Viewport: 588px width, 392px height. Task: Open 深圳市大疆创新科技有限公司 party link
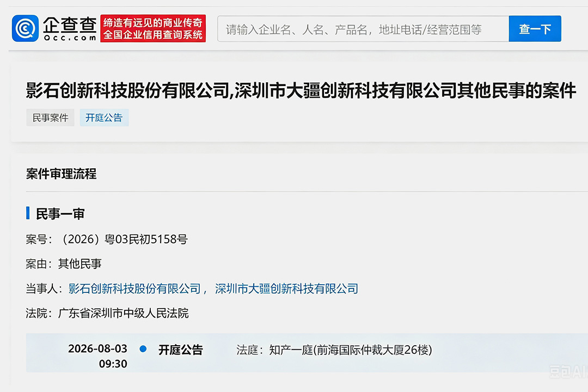pos(286,289)
